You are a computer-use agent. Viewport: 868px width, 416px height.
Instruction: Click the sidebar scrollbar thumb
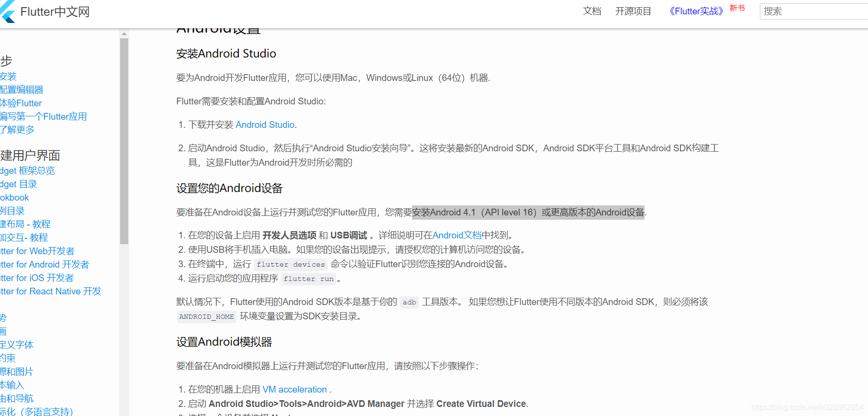pyautogui.click(x=124, y=141)
